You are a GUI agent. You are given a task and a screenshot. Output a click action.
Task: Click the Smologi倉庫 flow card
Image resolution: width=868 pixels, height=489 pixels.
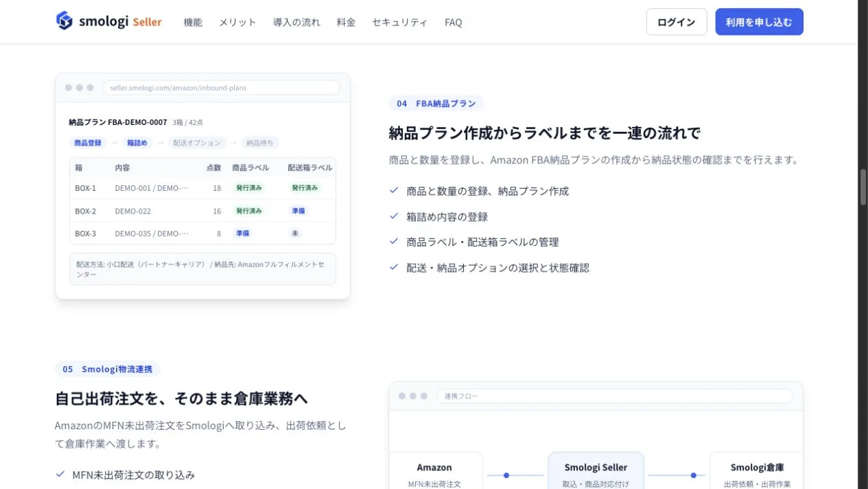pos(756,471)
